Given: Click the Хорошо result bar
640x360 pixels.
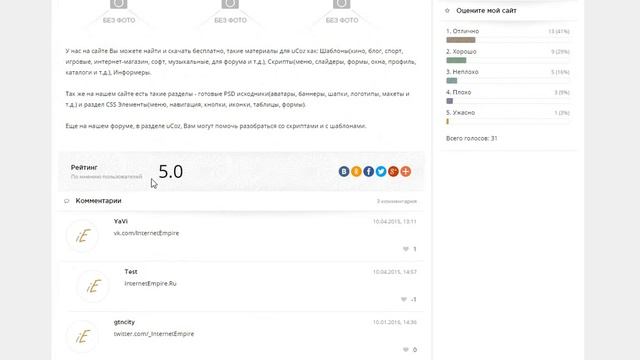Looking at the screenshot, I should [x=456, y=60].
